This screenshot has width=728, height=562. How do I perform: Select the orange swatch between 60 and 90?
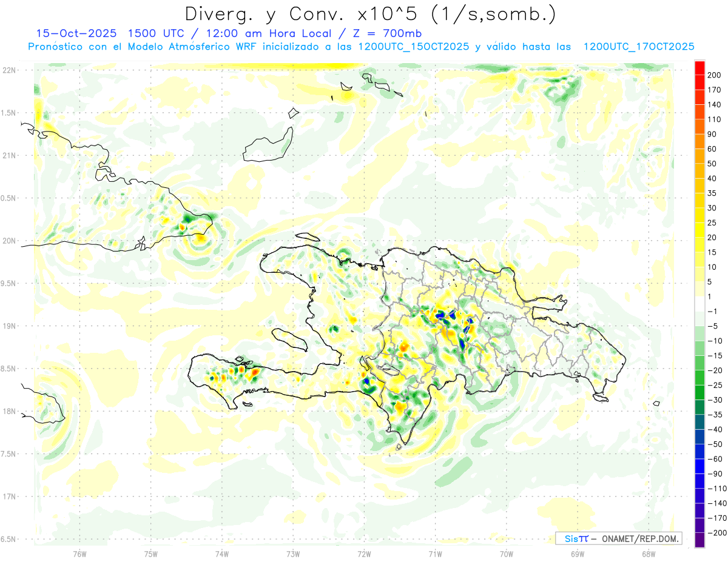[699, 141]
